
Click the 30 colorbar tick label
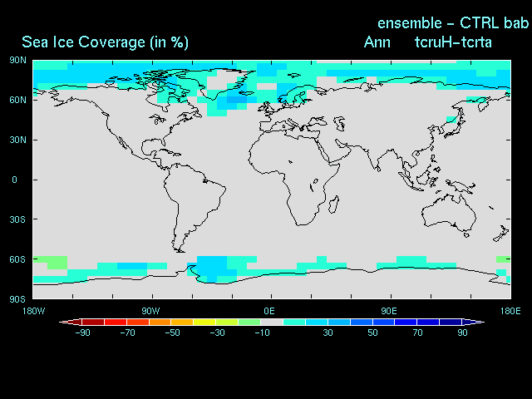tap(328, 332)
